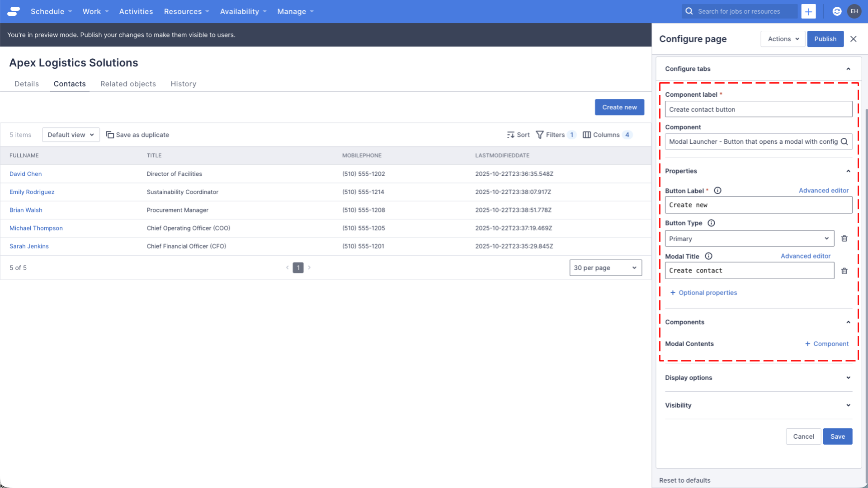Open the 30 per page dropdown
Image resolution: width=868 pixels, height=488 pixels.
(x=605, y=267)
